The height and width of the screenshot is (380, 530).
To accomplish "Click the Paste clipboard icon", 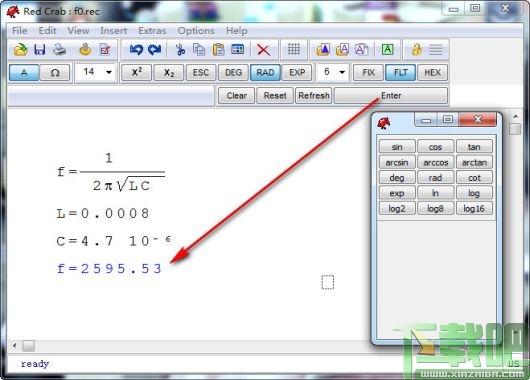I will tap(218, 50).
